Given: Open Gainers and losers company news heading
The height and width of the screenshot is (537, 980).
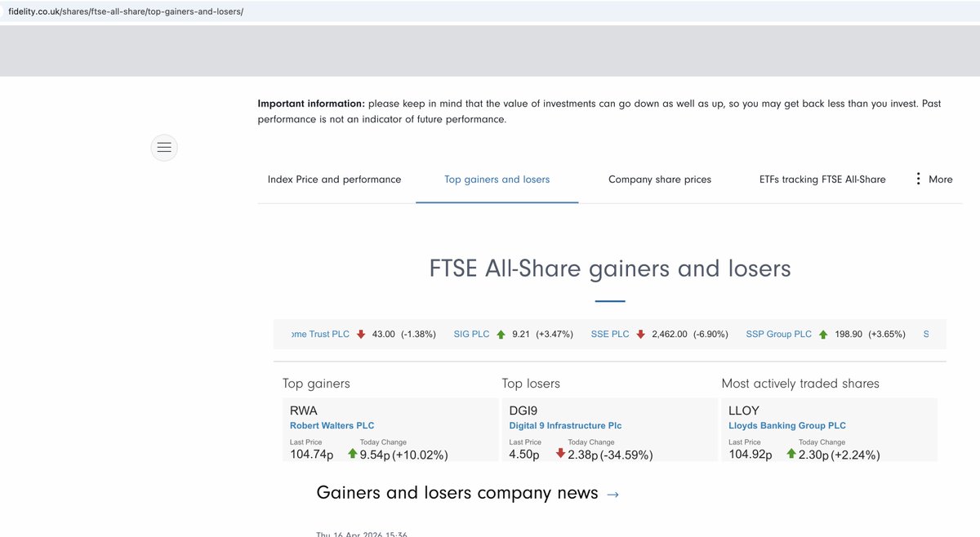Looking at the screenshot, I should pyautogui.click(x=457, y=493).
